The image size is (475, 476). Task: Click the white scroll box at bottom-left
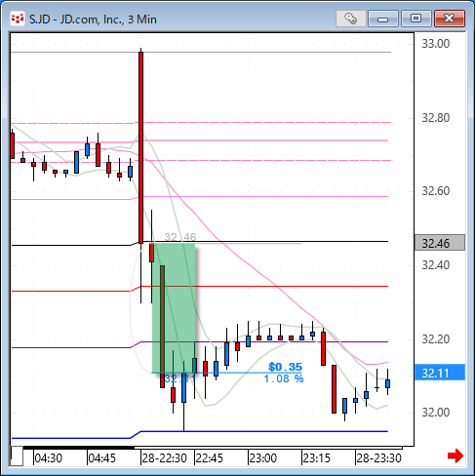(17, 456)
